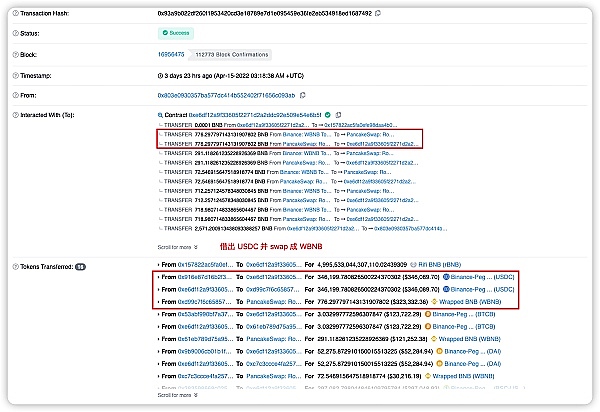Click the help icon beside Block
600x412 pixels.
click(8, 55)
